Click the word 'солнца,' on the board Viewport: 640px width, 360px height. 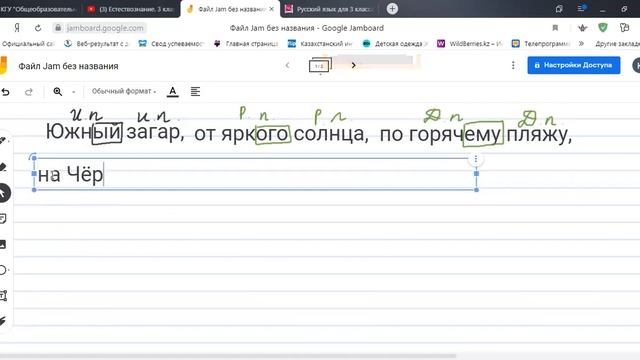pos(331,134)
